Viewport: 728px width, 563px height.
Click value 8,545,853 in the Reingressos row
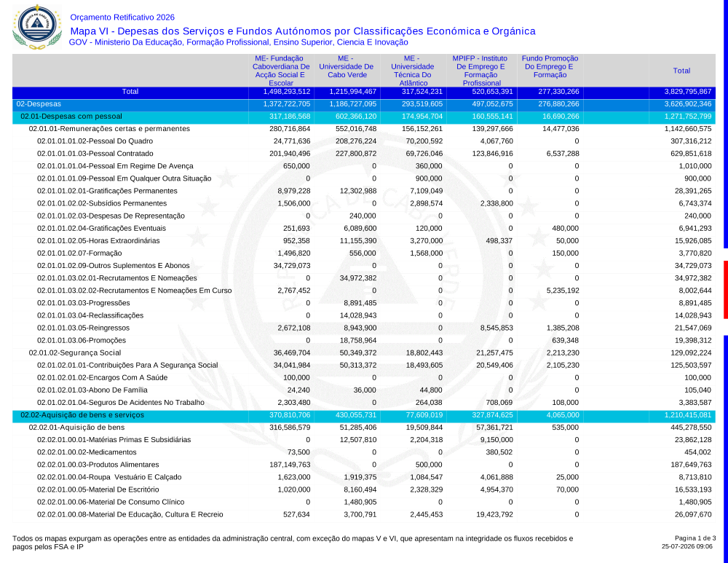(496, 328)
